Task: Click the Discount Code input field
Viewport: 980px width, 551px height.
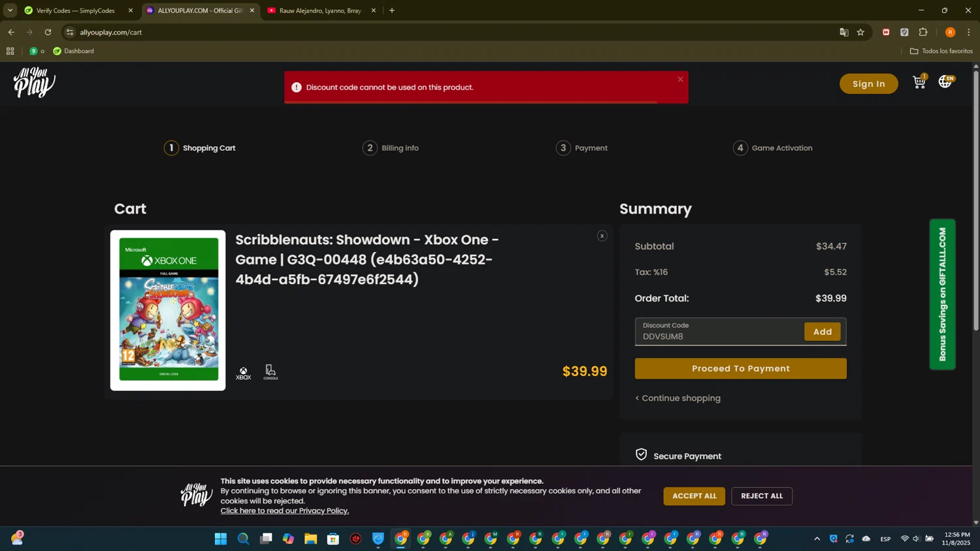Action: click(x=719, y=332)
